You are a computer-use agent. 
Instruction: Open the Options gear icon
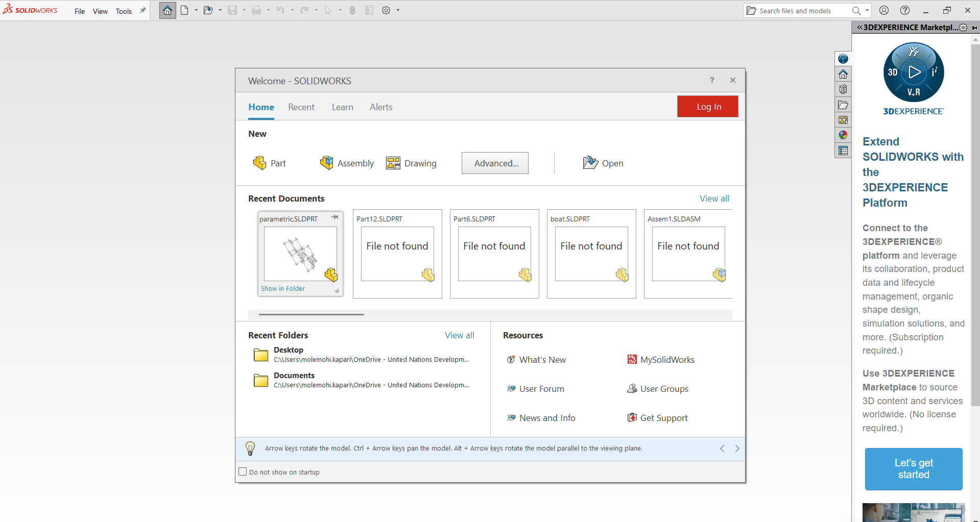(386, 10)
